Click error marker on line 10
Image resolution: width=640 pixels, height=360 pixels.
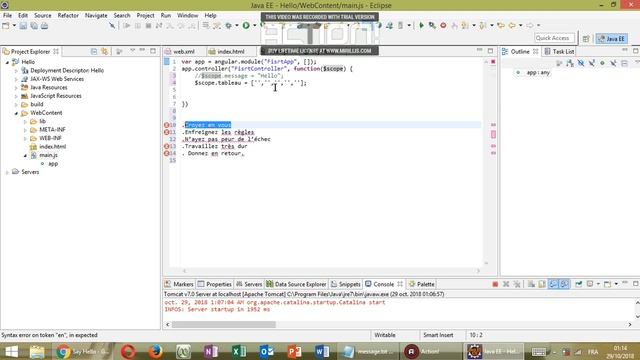(x=167, y=125)
